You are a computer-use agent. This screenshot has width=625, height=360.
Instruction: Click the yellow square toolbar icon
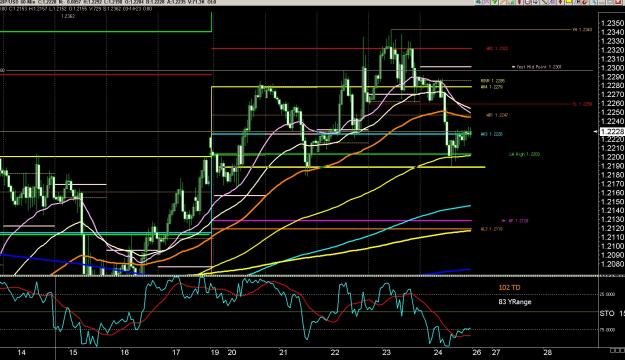click(x=568, y=1)
